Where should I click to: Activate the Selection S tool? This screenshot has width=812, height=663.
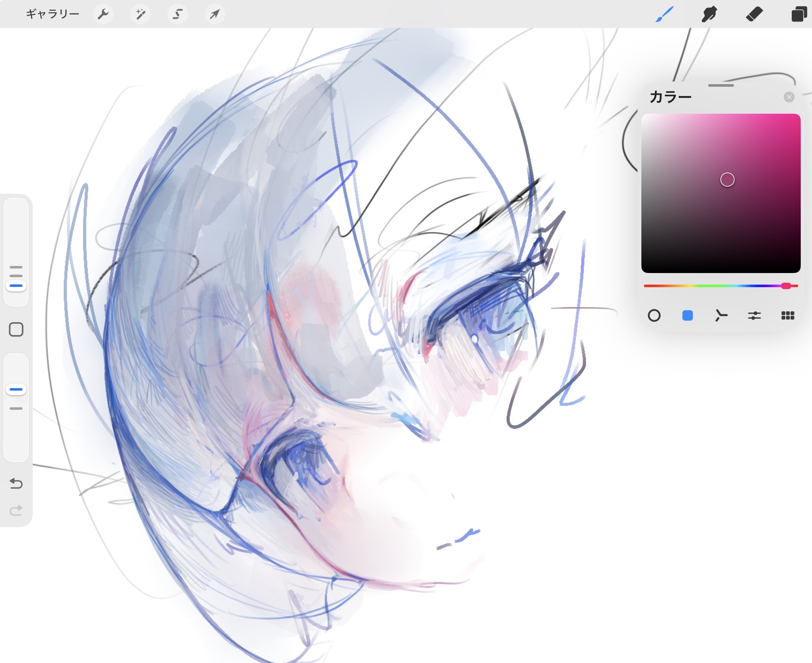[178, 14]
